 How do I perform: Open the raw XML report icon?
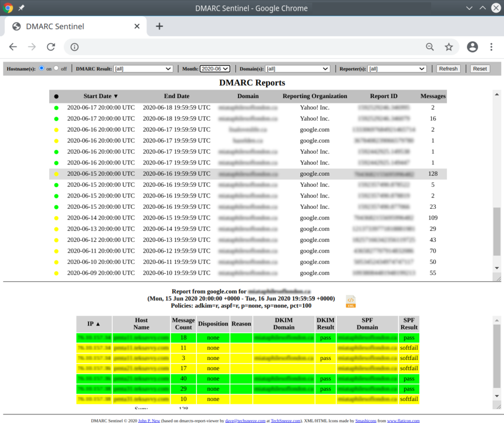[350, 301]
